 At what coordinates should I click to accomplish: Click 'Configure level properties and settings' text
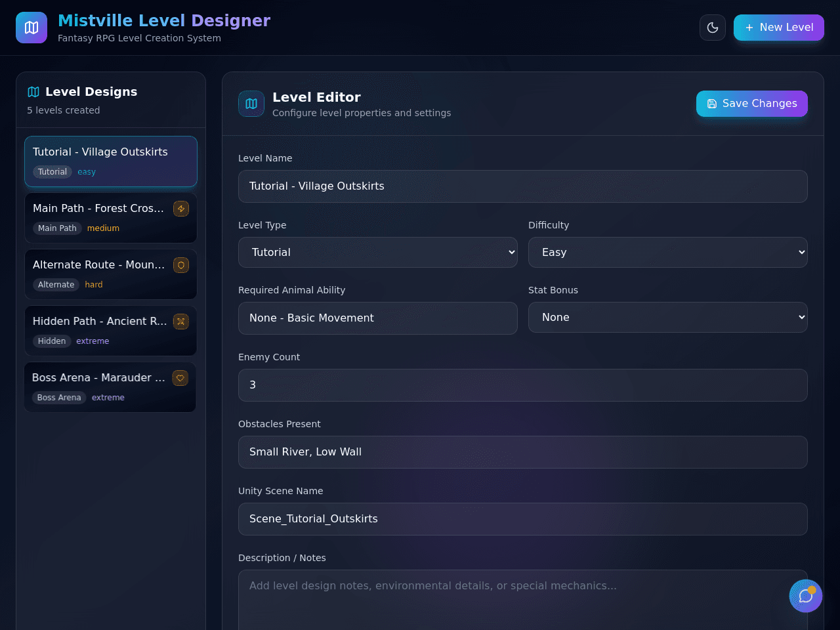[x=362, y=113]
